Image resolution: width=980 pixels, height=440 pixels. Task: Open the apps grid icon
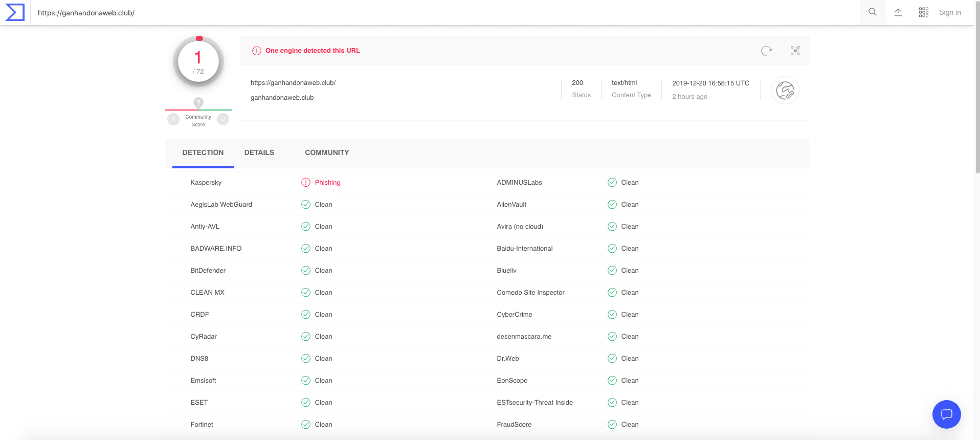click(x=924, y=12)
